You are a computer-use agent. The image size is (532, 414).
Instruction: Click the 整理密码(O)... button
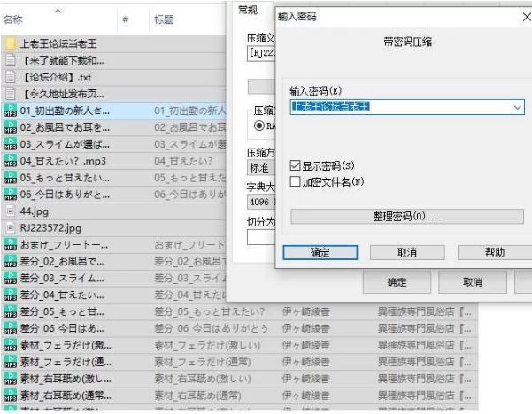(x=407, y=217)
